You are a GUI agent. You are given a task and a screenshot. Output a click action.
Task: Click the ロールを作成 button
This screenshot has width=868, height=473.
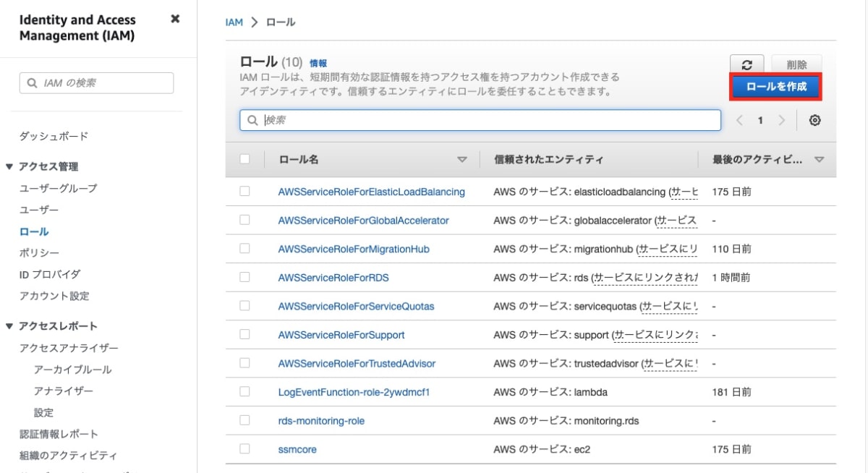pyautogui.click(x=776, y=87)
